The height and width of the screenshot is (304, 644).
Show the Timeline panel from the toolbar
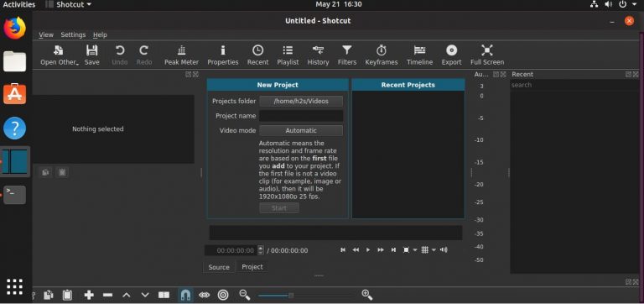pos(419,55)
